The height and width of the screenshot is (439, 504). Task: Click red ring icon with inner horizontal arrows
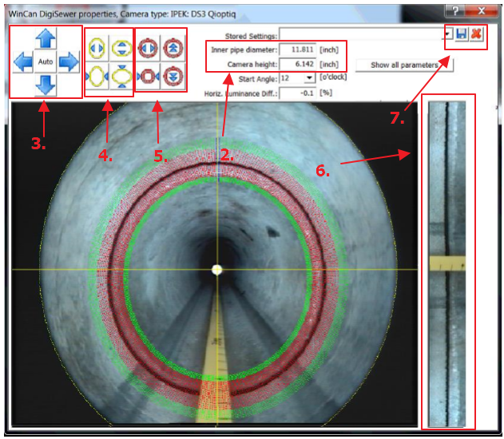[x=148, y=48]
